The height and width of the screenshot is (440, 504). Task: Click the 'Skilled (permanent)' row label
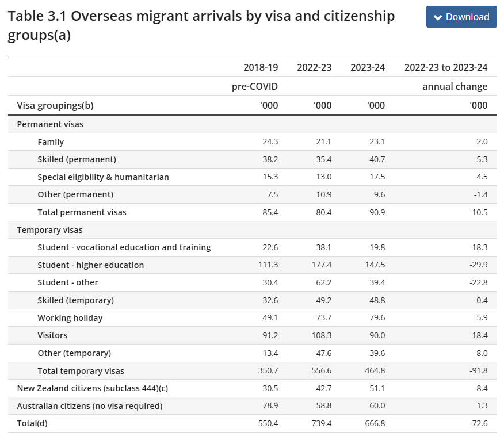(x=77, y=159)
